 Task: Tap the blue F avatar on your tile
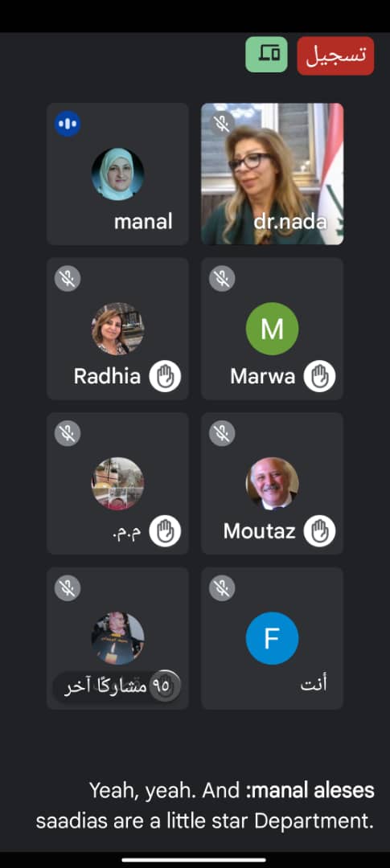click(272, 638)
